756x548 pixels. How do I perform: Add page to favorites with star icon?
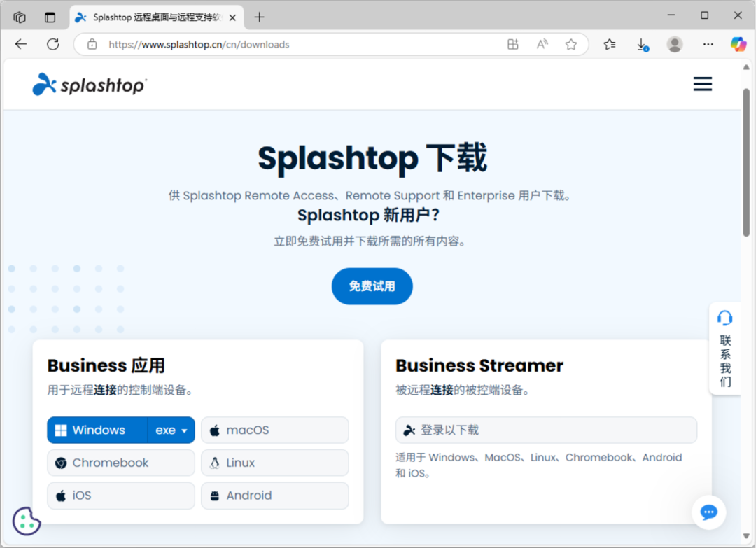[571, 45]
